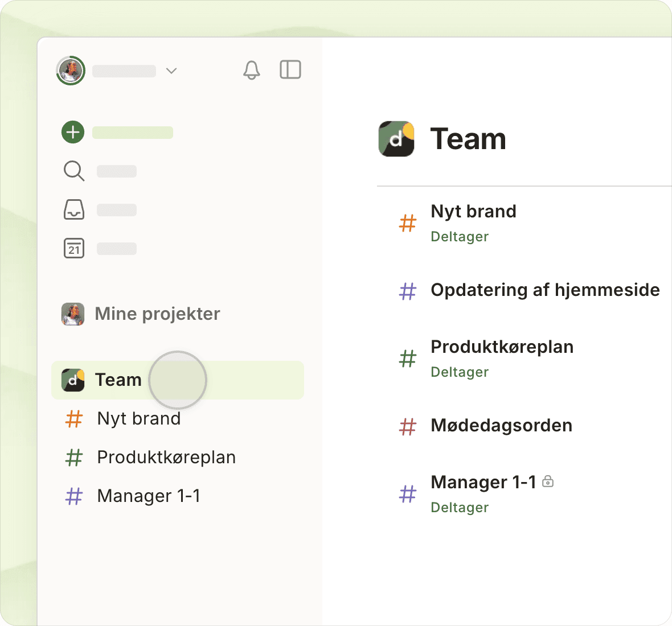Open the notifications bell
672x626 pixels.
pyautogui.click(x=251, y=70)
